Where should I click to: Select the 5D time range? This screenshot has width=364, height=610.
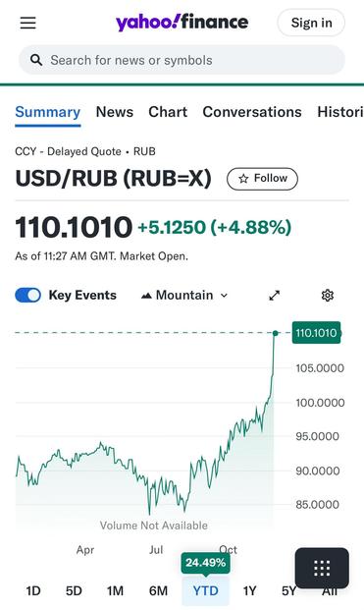74,591
